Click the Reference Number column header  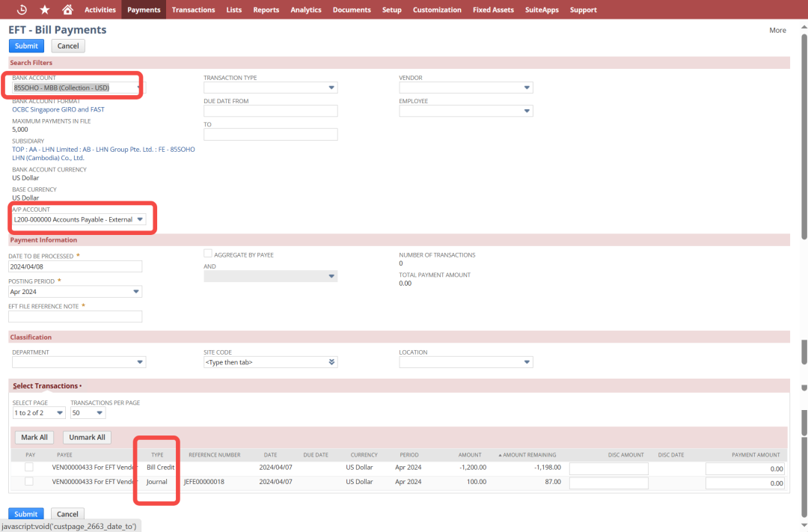pyautogui.click(x=215, y=455)
